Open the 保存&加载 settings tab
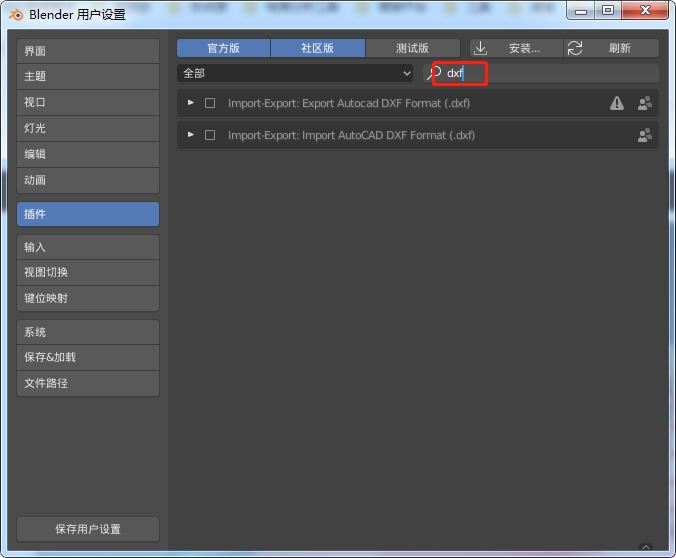Viewport: 676px width, 558px height. pos(88,357)
